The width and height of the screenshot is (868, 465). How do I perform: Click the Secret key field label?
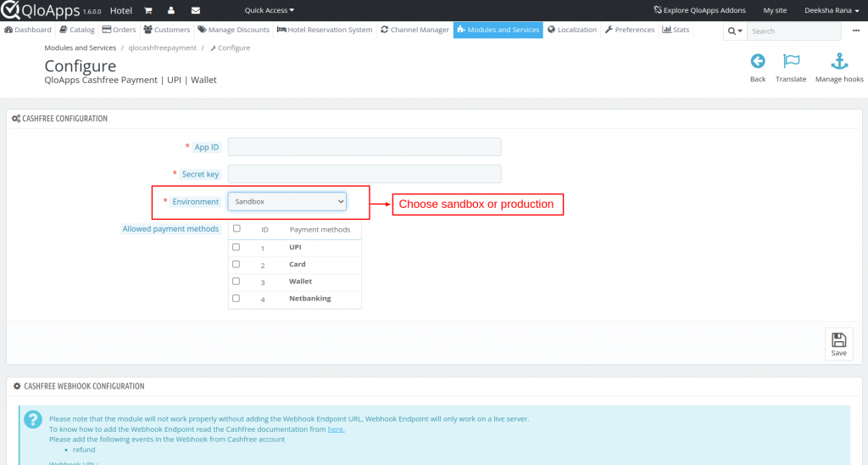[x=200, y=175]
